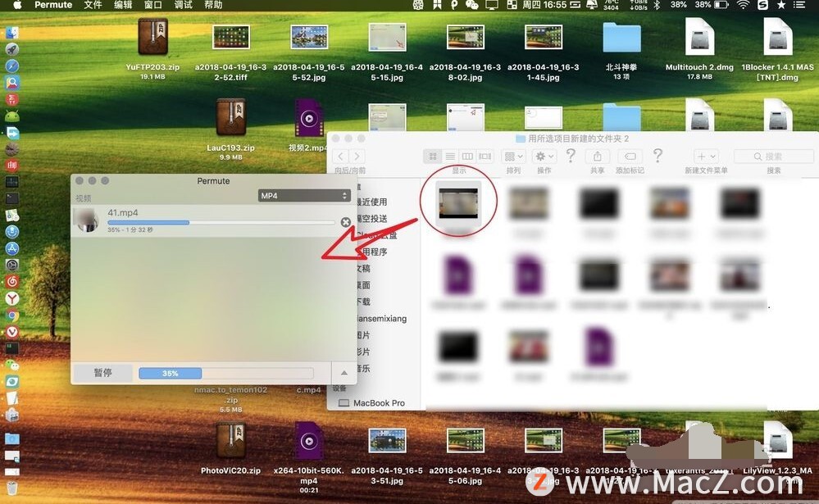Open Notification Center from the menu bar
Screen dimensions: 819x504
pyautogui.click(x=799, y=5)
